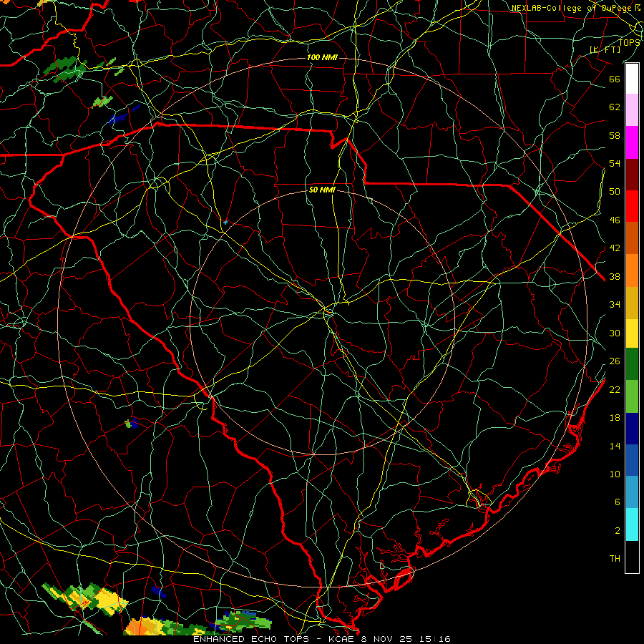Click the '6' legend value

617,502
